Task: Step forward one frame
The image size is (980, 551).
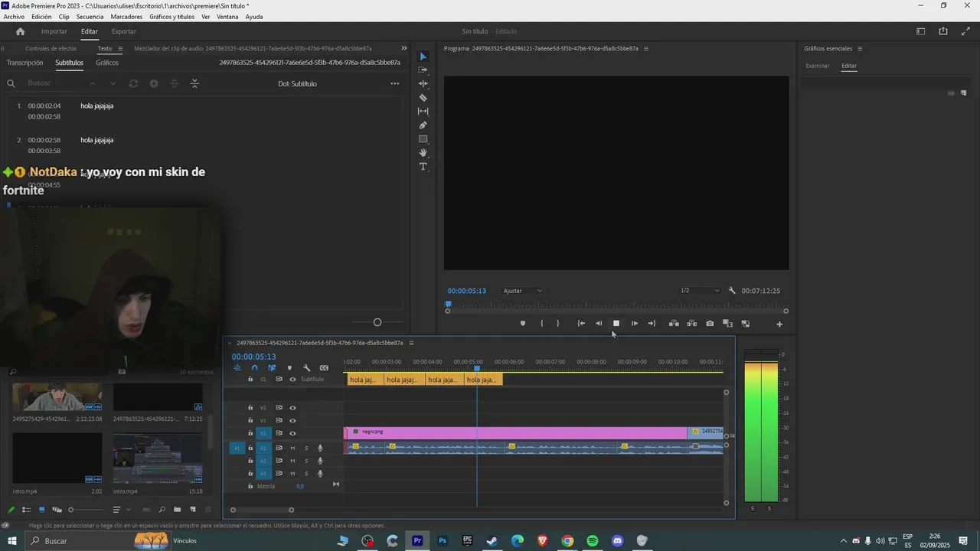Action: pyautogui.click(x=634, y=324)
